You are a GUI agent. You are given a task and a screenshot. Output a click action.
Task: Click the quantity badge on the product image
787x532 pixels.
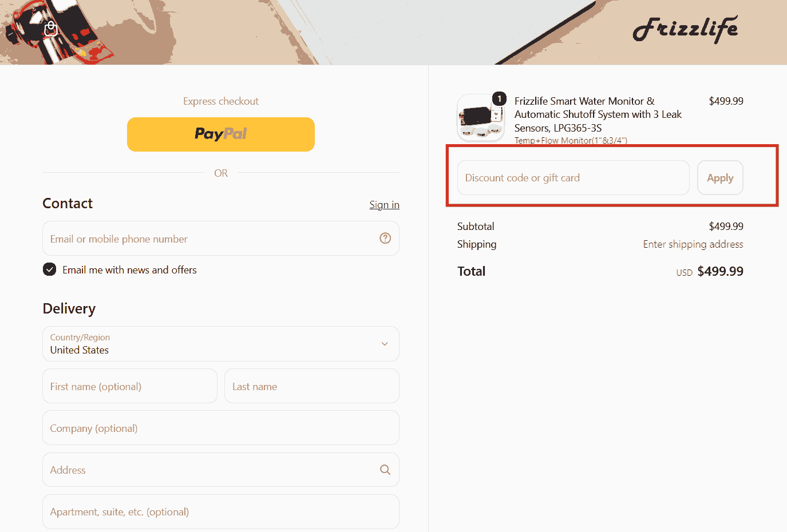[x=499, y=99]
